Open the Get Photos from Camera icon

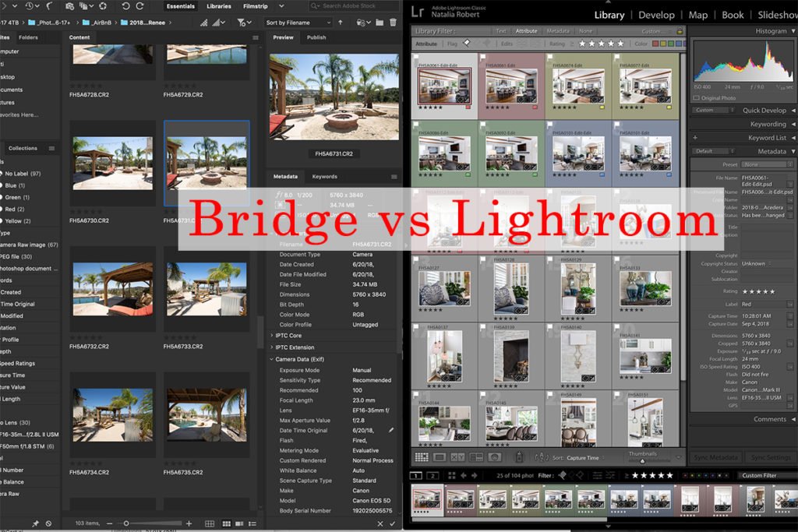69,6
